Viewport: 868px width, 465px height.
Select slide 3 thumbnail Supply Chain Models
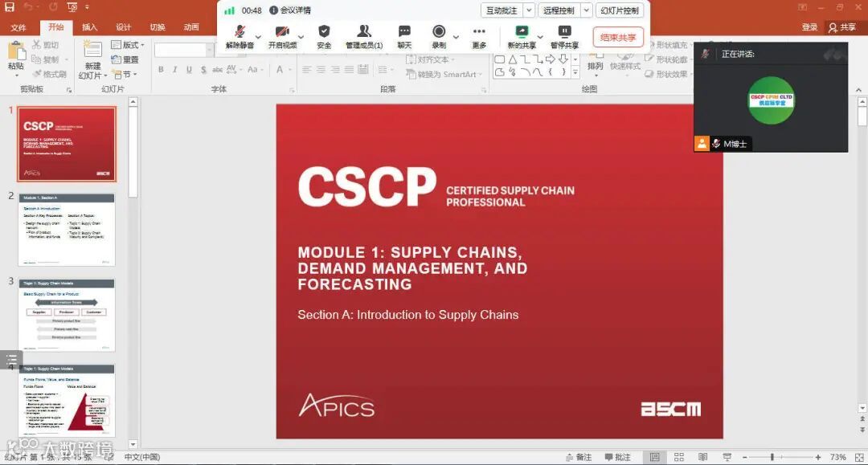pos(67,315)
